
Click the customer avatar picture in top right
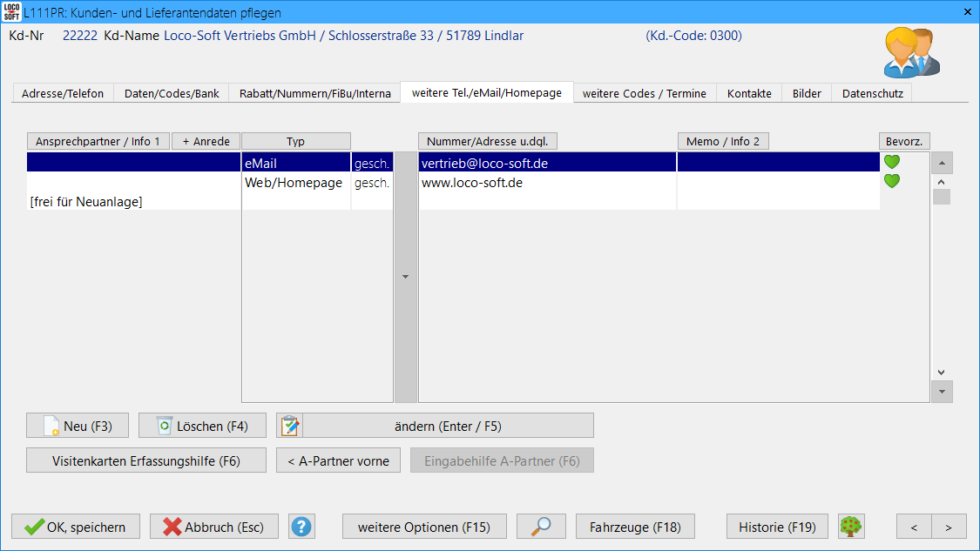pyautogui.click(x=911, y=52)
